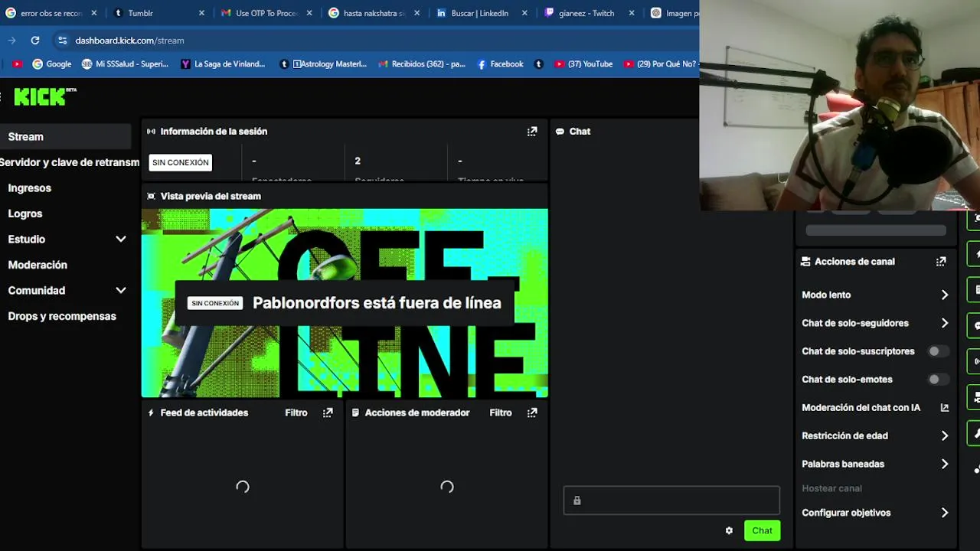Open Mi SSSalud bookmark
980x551 pixels.
point(125,64)
